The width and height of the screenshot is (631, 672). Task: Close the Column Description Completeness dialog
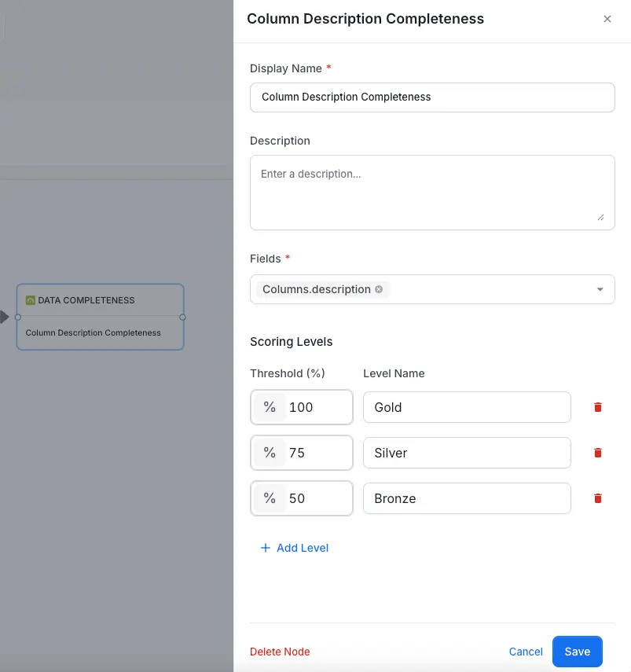607,19
